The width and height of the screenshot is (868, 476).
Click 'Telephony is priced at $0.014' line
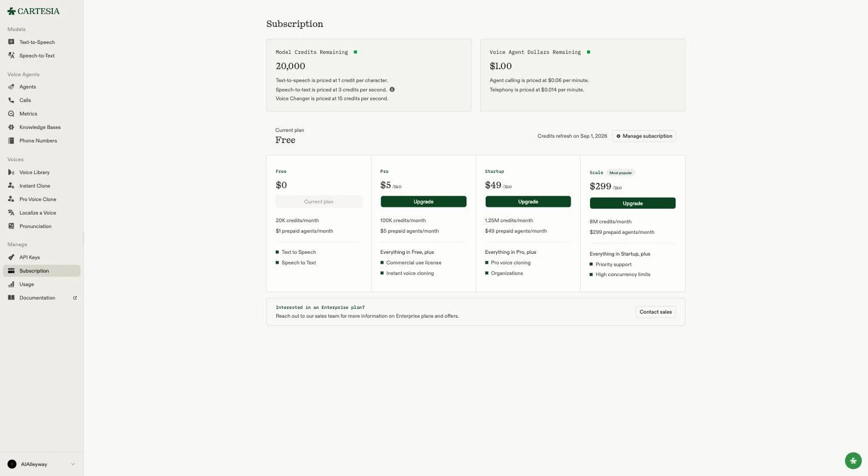(537, 90)
